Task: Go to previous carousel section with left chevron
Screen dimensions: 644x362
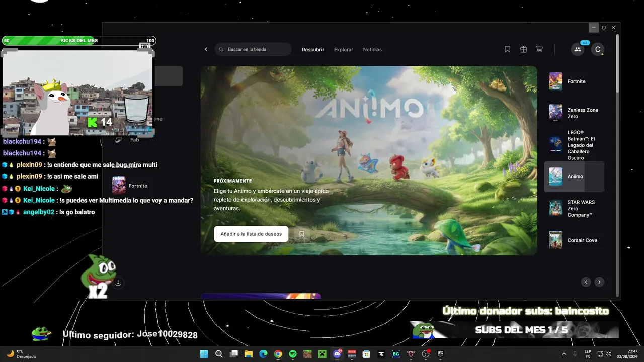Action: pos(586,282)
